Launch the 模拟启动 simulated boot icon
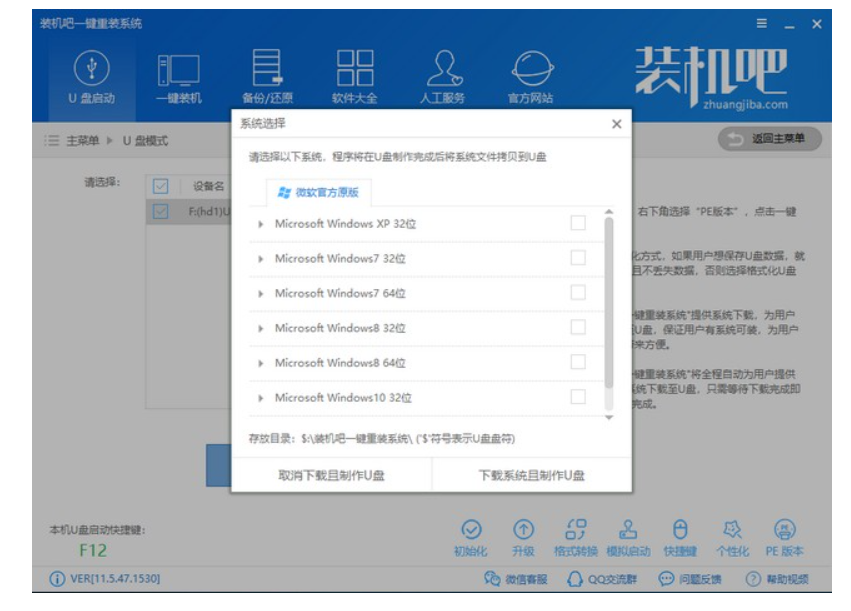Screen dimensions: 851x611 coord(628,538)
